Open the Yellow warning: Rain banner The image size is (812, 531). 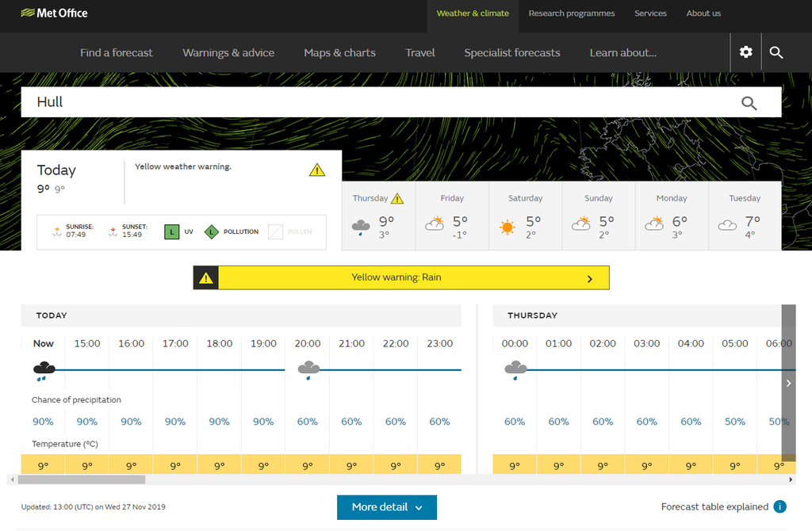coord(401,278)
